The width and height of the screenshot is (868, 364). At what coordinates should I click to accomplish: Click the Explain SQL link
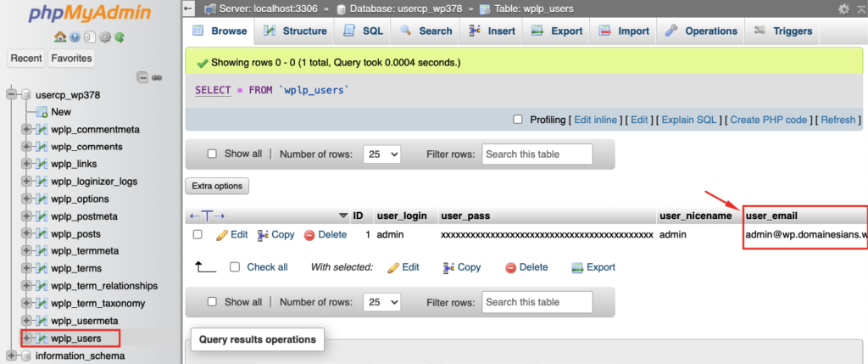tap(688, 120)
